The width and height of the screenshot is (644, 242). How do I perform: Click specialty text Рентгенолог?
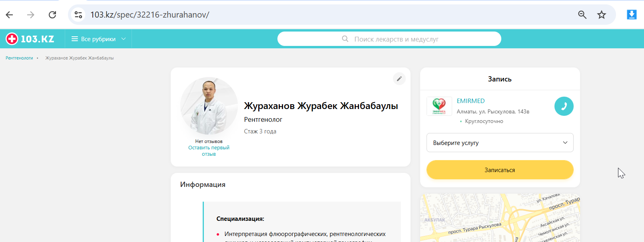coord(263,119)
